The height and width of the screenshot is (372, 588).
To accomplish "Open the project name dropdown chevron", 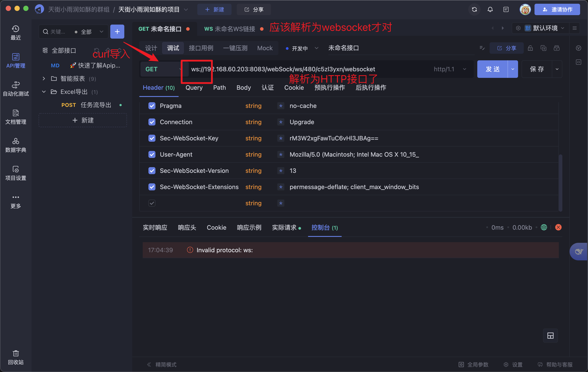I will [186, 9].
